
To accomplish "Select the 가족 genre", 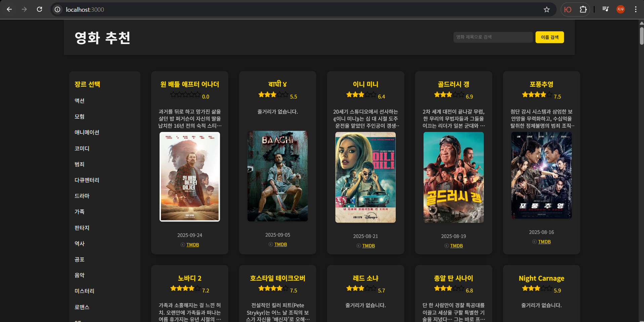I will pyautogui.click(x=80, y=211).
